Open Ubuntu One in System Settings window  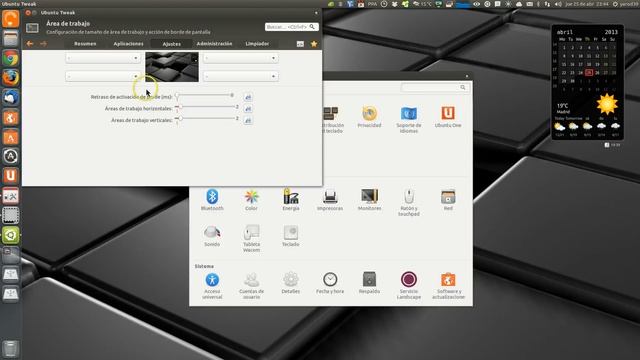[x=448, y=113]
